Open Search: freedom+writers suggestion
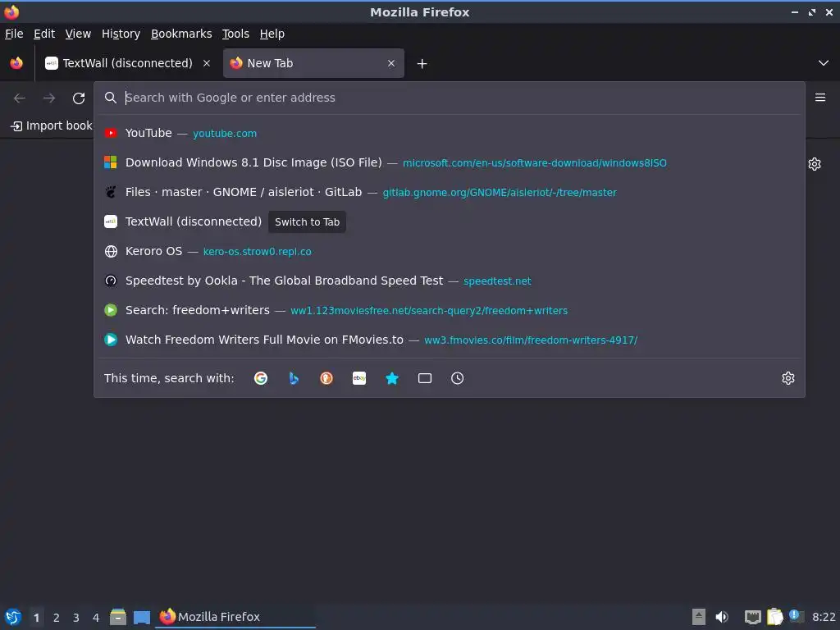Image resolution: width=840 pixels, height=630 pixels. pyautogui.click(x=450, y=310)
